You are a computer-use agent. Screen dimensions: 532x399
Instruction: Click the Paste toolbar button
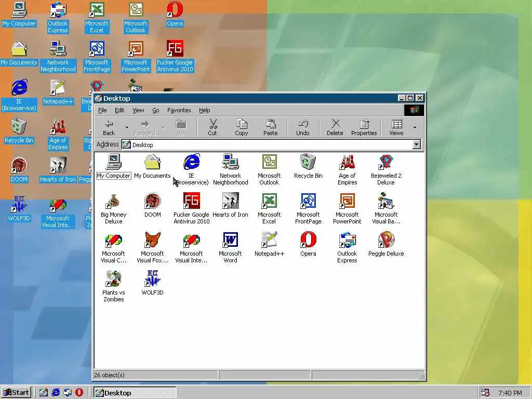(x=270, y=128)
